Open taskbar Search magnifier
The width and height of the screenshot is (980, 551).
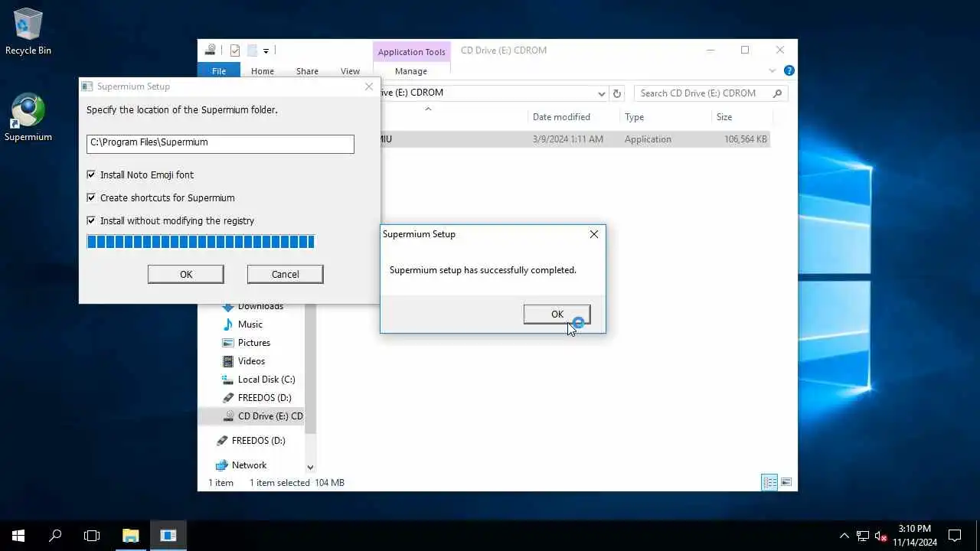tap(55, 536)
